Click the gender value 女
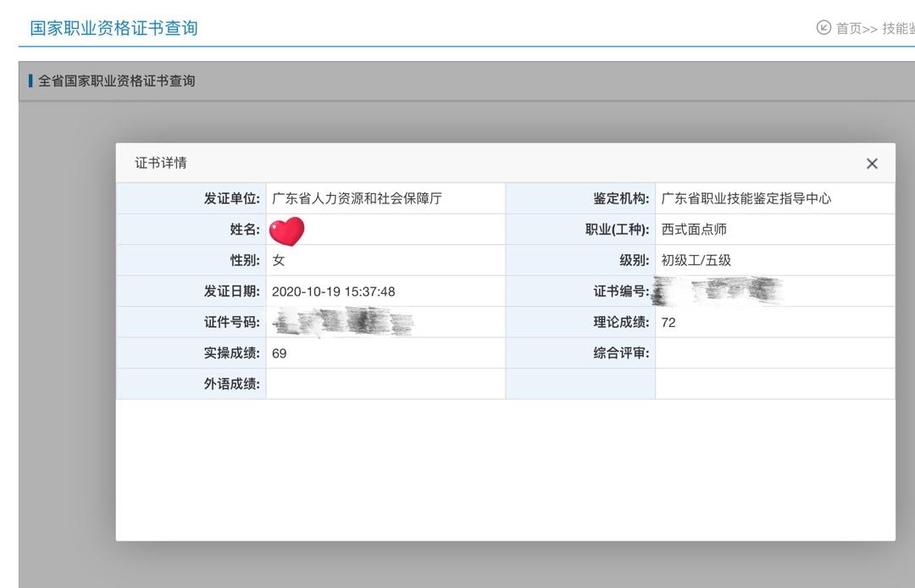Image resolution: width=915 pixels, height=588 pixels. (x=279, y=261)
